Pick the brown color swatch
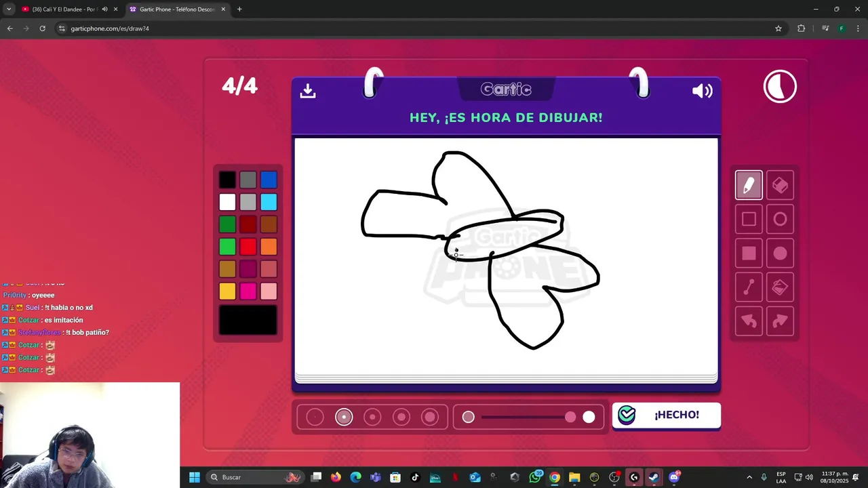Image resolution: width=868 pixels, height=488 pixels. 269,224
